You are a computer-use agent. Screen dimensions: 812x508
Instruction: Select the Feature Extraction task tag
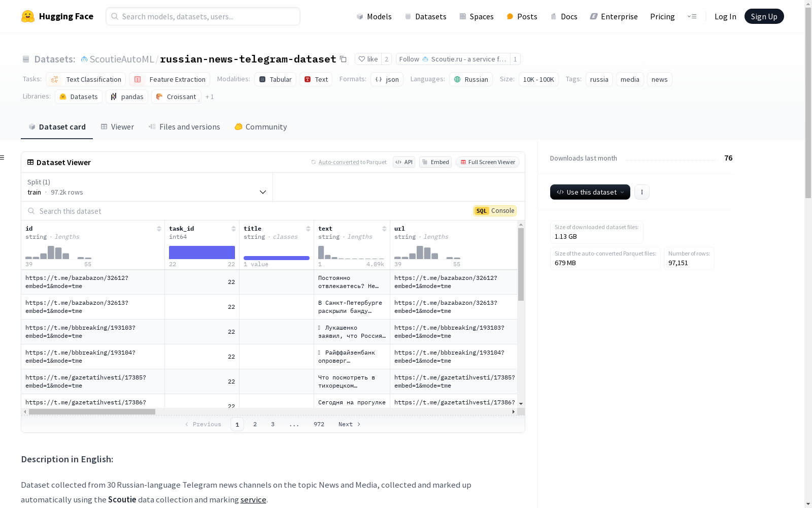170,79
